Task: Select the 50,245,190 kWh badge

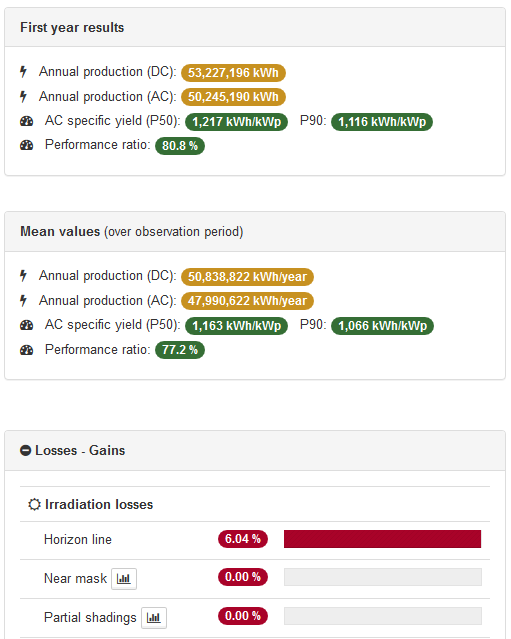Action: (x=233, y=97)
